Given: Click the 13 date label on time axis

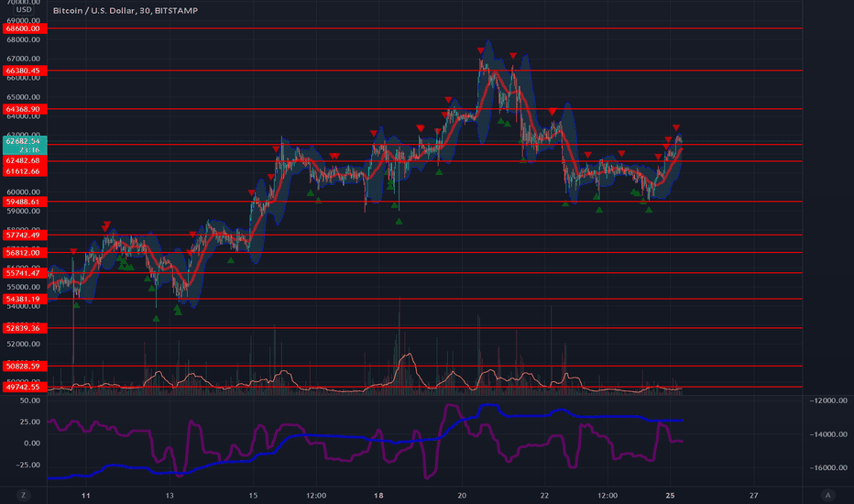Looking at the screenshot, I should (x=170, y=495).
